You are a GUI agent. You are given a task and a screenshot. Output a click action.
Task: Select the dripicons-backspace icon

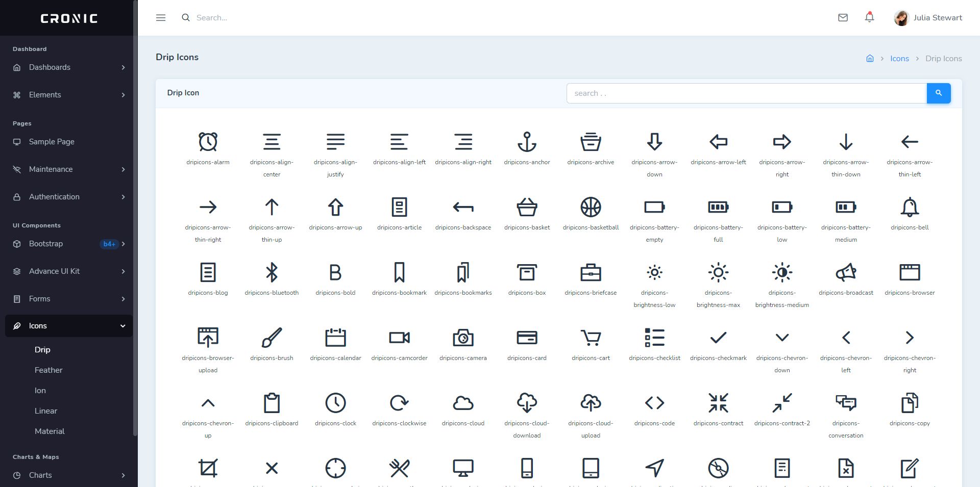pos(463,207)
